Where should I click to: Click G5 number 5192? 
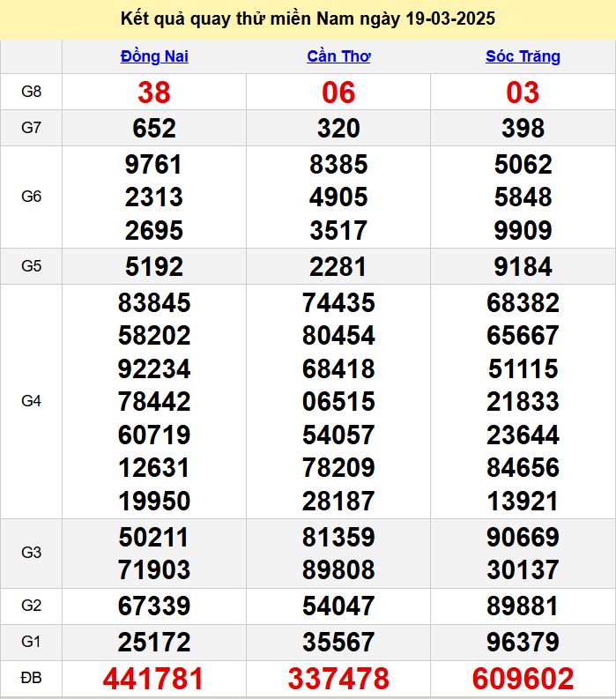154,267
